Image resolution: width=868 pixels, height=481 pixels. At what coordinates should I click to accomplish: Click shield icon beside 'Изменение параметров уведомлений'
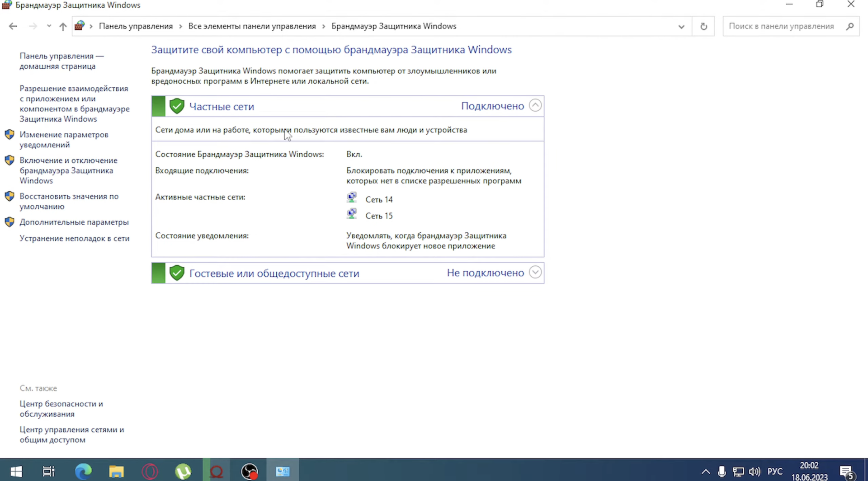[9, 135]
